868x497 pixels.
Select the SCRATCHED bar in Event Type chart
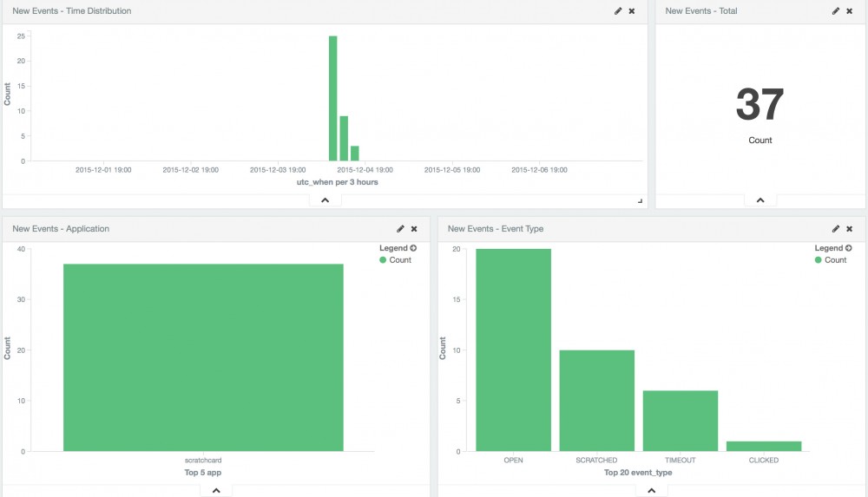coord(596,401)
